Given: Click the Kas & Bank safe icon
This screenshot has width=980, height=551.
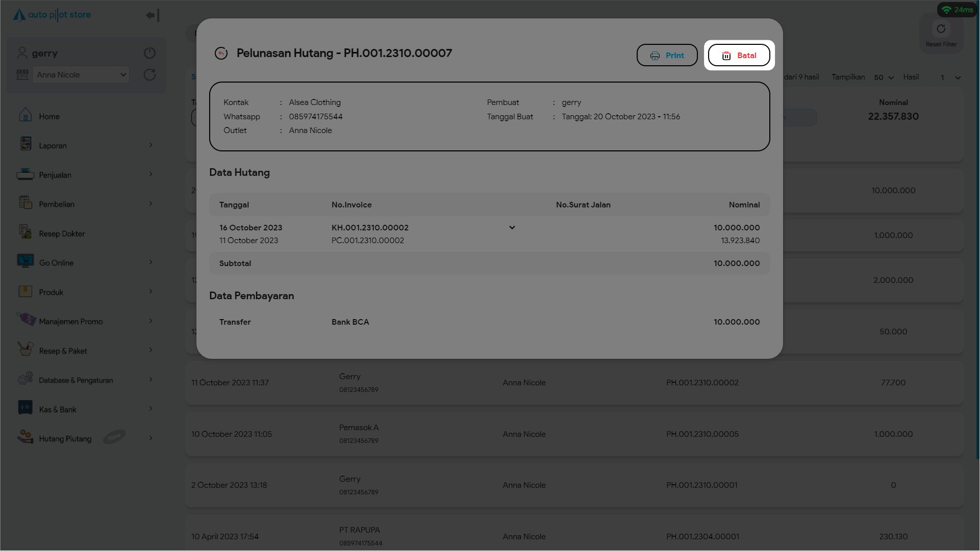Looking at the screenshot, I should coord(25,408).
